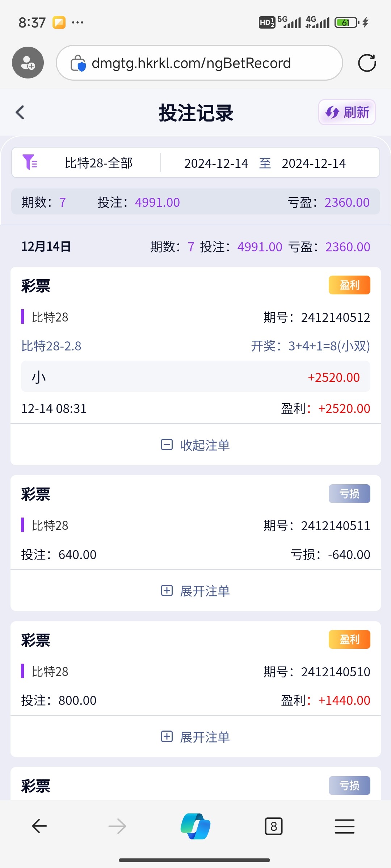Open the 比特28-全部 game filter dropdown
Image resolution: width=391 pixels, height=868 pixels.
(98, 163)
